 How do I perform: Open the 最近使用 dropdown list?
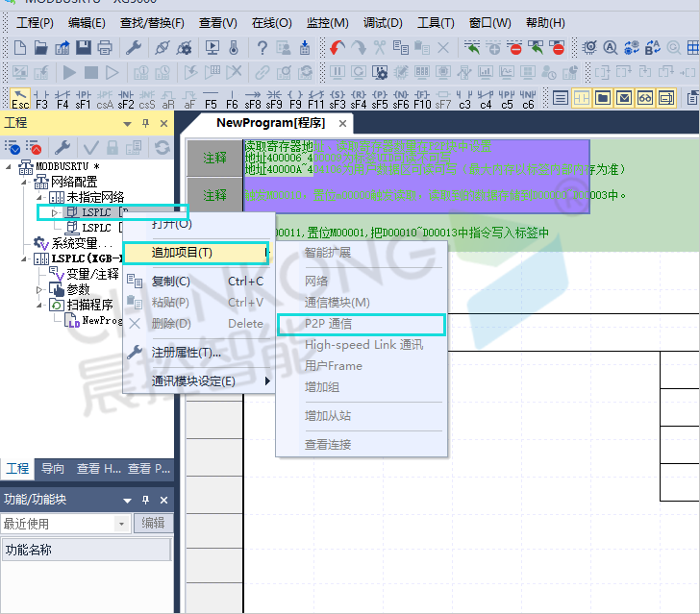122,524
